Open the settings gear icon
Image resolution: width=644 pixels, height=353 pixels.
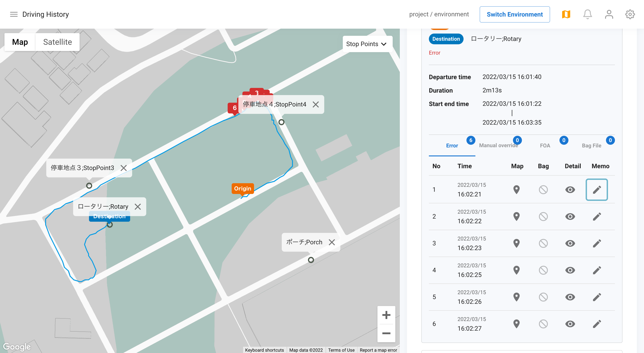[630, 14]
